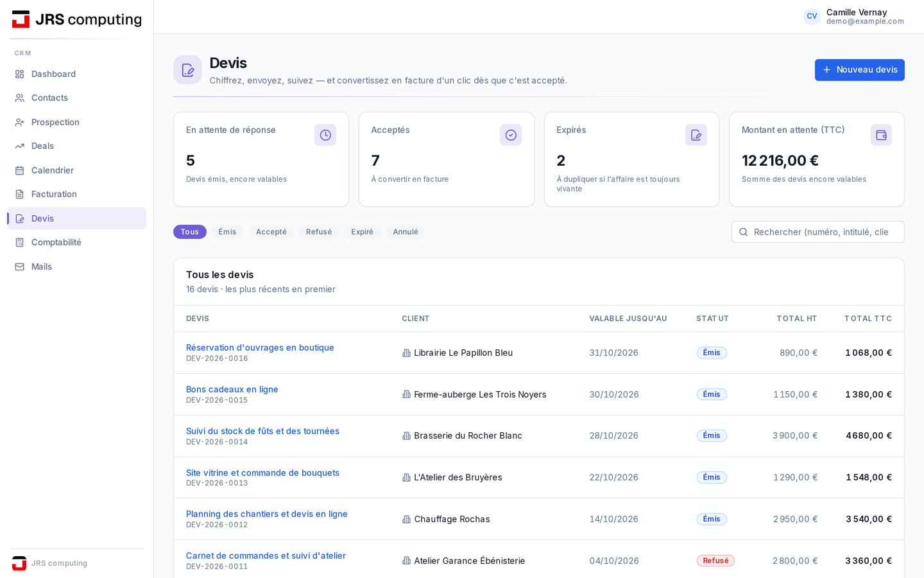Open the Dashboard sidebar icon
This screenshot has height=578, width=924.
19,74
